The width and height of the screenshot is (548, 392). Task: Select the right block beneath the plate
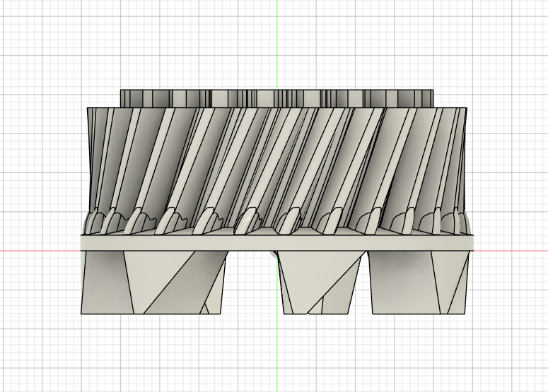(419, 282)
